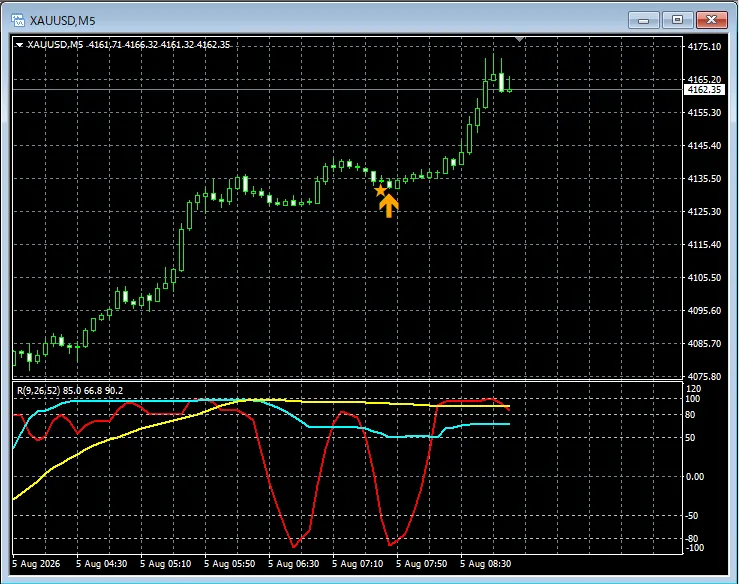Click indicator scale value -100
740x584 pixels.
694,548
